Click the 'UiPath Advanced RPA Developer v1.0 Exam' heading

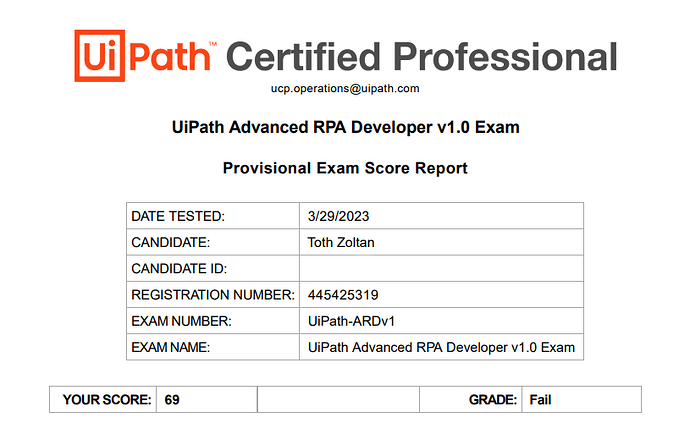coord(345,127)
